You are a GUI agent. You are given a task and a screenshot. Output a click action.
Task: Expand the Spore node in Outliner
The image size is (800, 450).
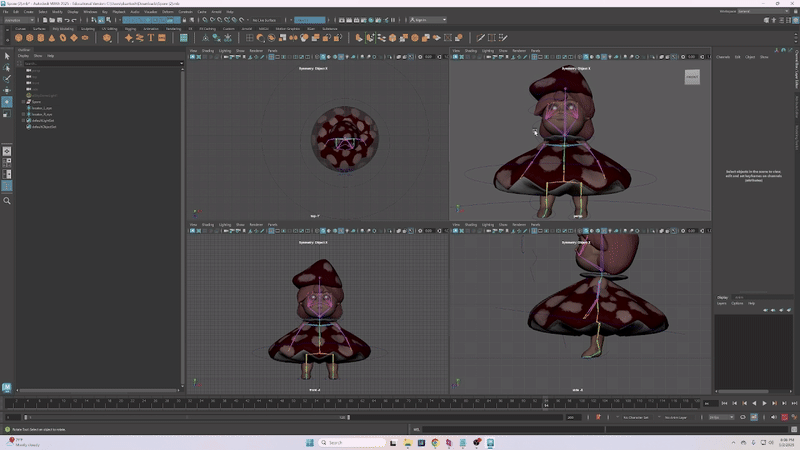24,101
